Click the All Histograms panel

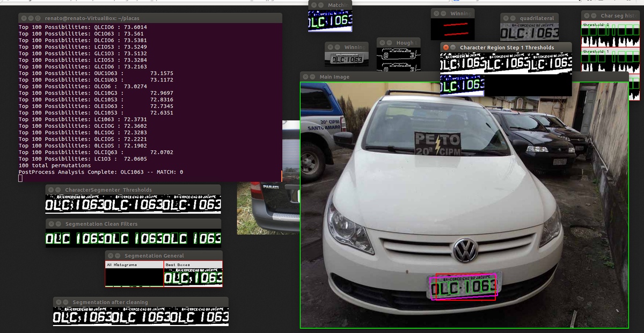click(134, 277)
